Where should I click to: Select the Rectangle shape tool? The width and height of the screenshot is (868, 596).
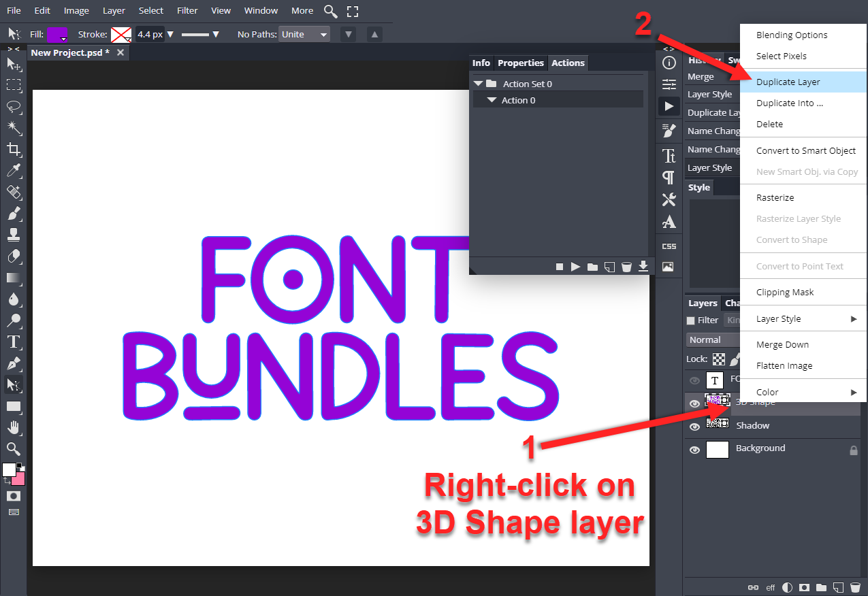[x=14, y=406]
